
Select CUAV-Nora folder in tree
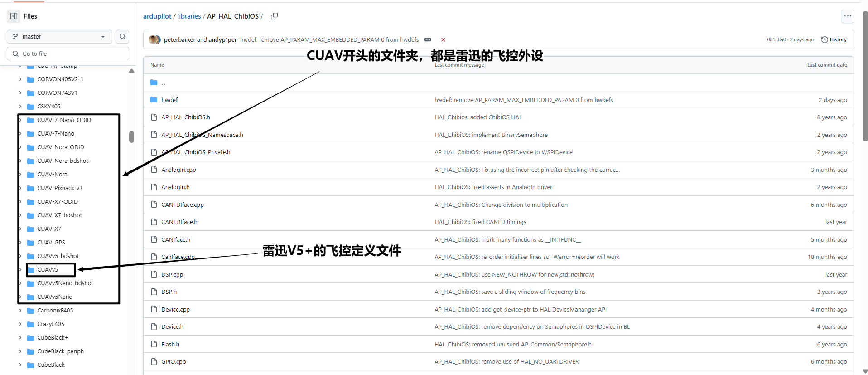click(52, 175)
